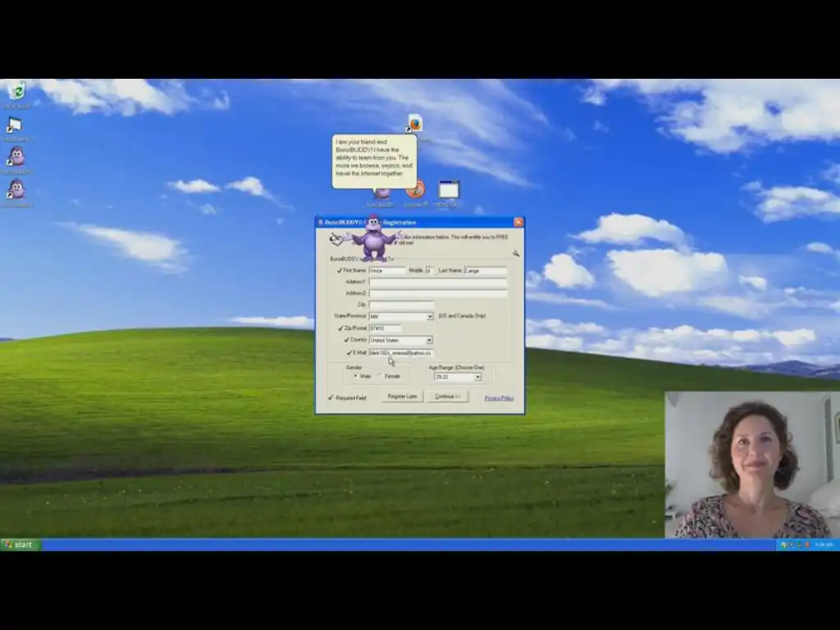
Task: Open the Firefox shortcut above the speech balloon
Action: (x=415, y=125)
